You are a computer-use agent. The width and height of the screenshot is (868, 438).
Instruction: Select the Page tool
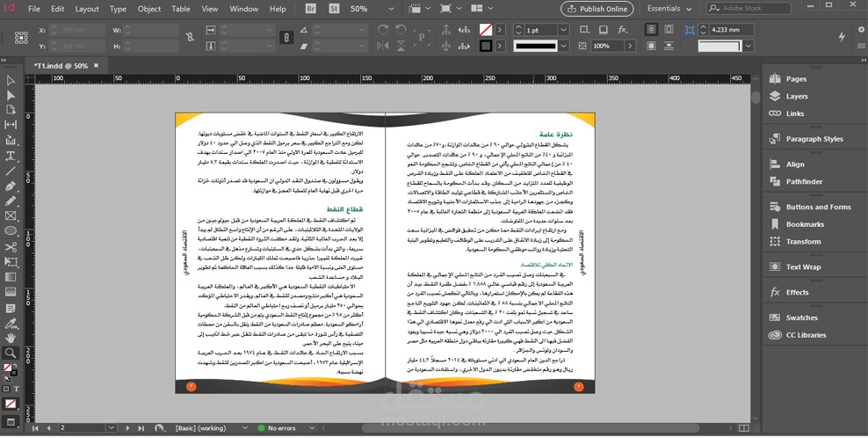tap(10, 110)
